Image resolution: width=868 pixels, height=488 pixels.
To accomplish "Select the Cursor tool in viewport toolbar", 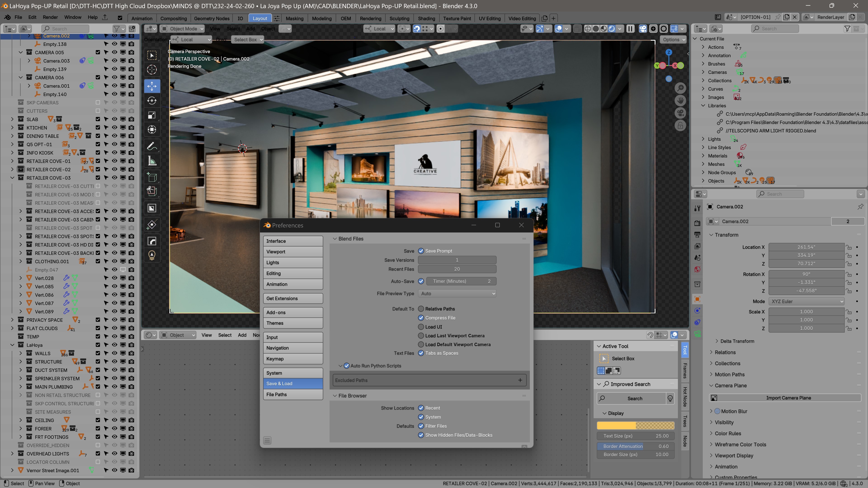I will click(152, 70).
